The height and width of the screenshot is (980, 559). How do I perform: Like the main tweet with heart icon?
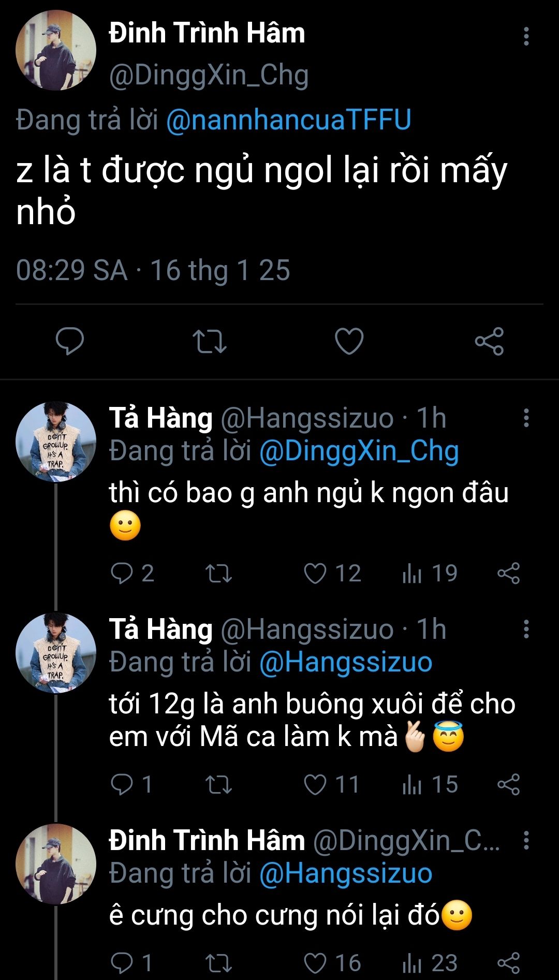coord(349,341)
